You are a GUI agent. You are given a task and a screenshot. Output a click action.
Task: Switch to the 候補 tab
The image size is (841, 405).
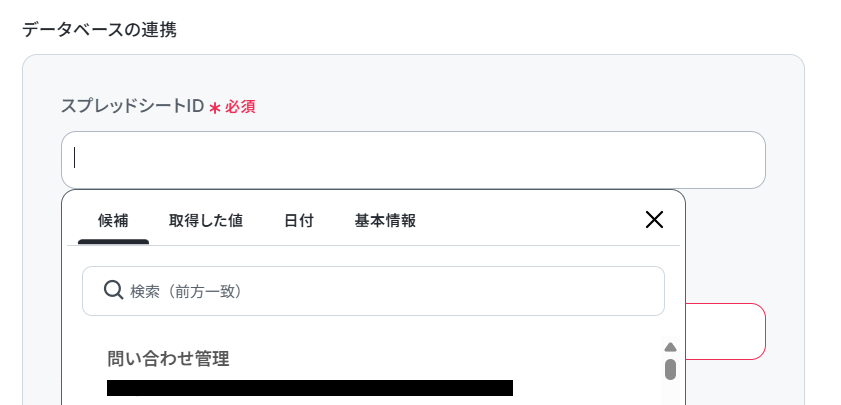coord(113,220)
